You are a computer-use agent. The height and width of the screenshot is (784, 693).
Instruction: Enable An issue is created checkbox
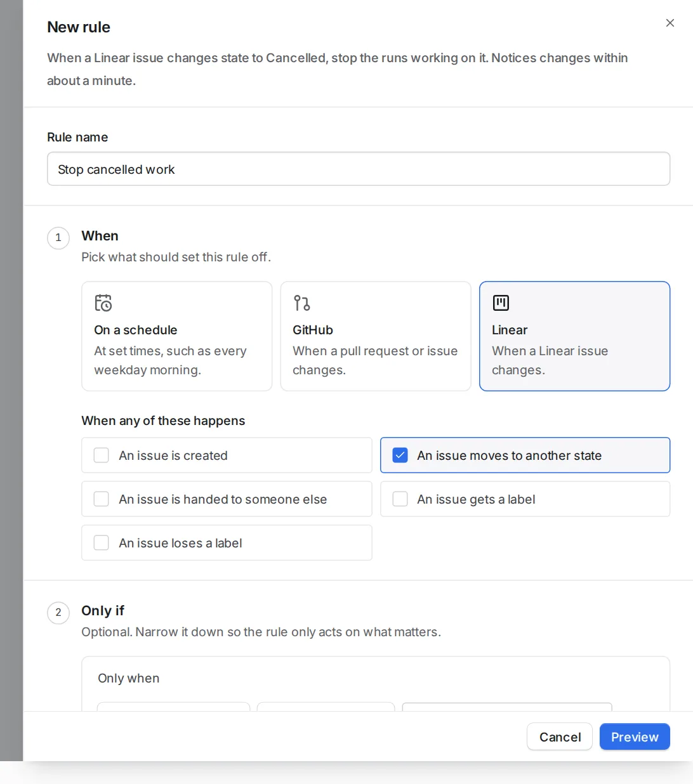102,455
